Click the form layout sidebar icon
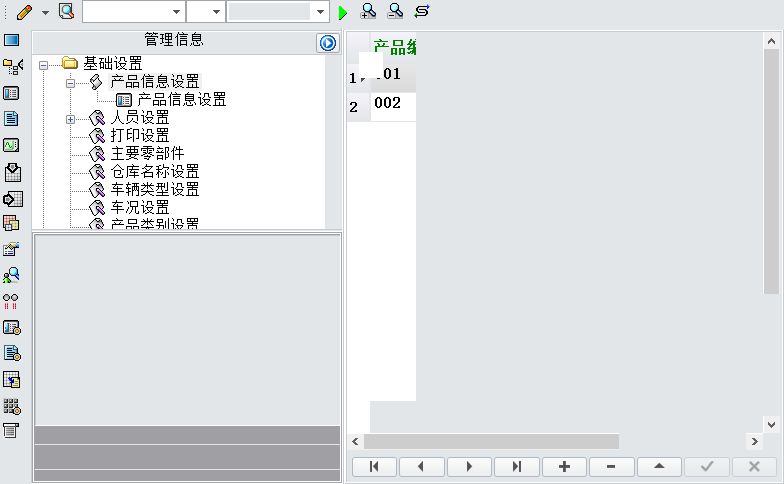 tap(12, 93)
